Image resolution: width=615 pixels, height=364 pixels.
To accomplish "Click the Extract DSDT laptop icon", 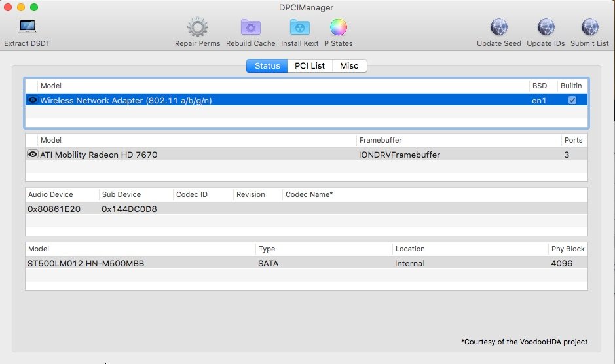I will pyautogui.click(x=27, y=27).
